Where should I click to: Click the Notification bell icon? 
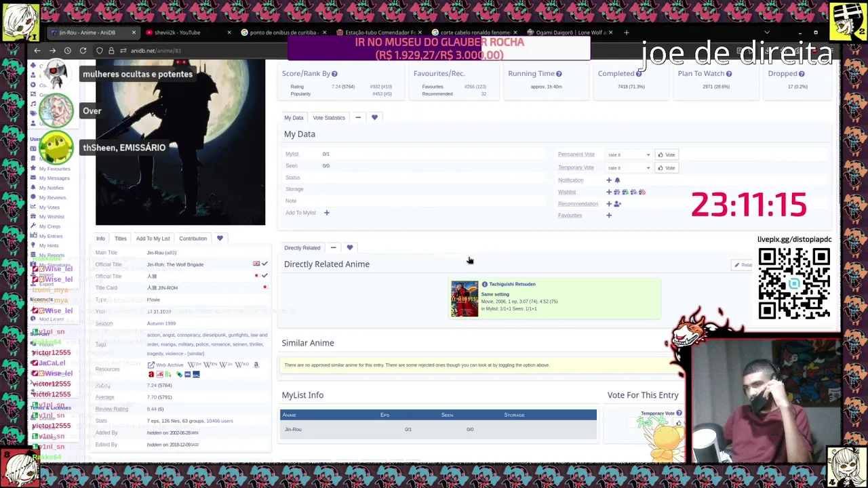pyautogui.click(x=617, y=180)
